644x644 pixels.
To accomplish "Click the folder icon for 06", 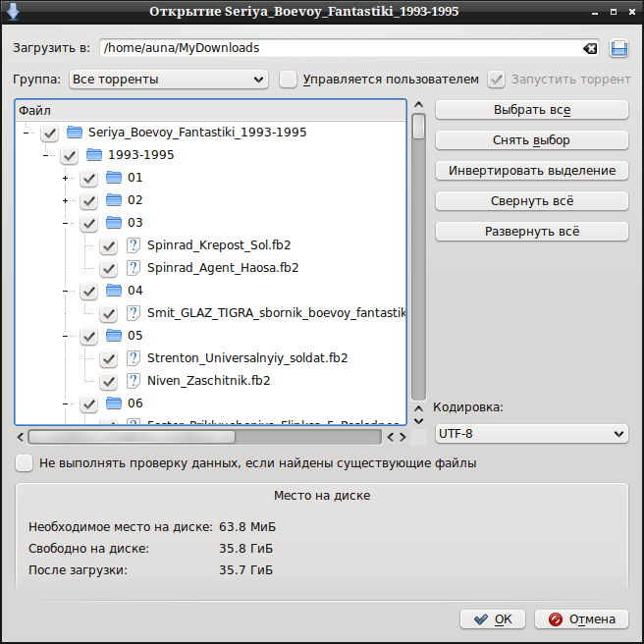I will point(114,403).
